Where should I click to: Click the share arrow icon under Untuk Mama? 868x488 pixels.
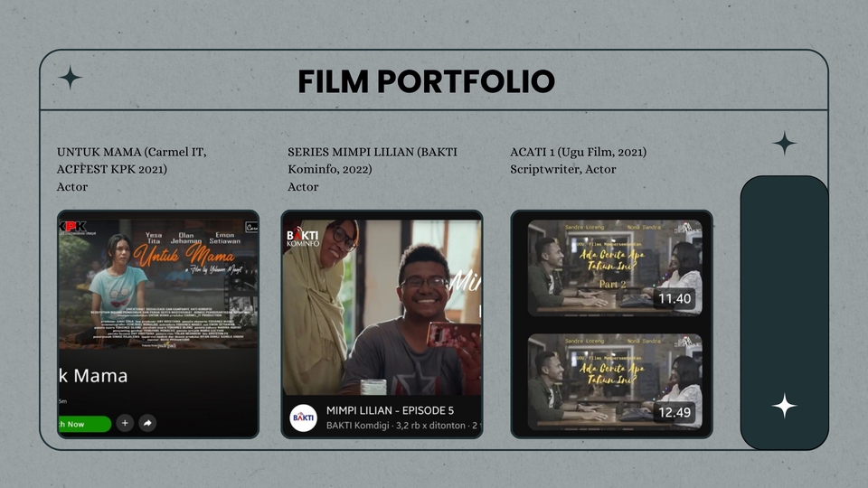(147, 423)
